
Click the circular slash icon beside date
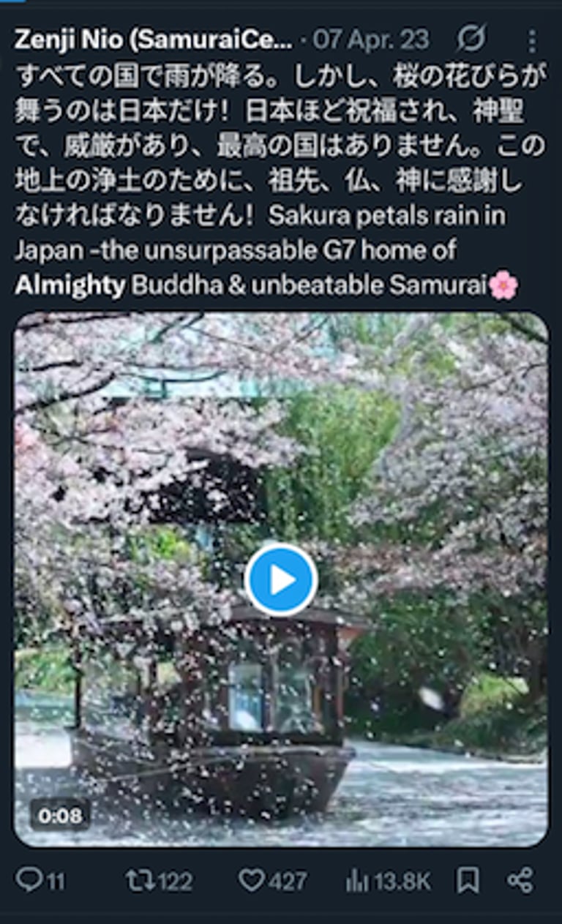pos(471,40)
